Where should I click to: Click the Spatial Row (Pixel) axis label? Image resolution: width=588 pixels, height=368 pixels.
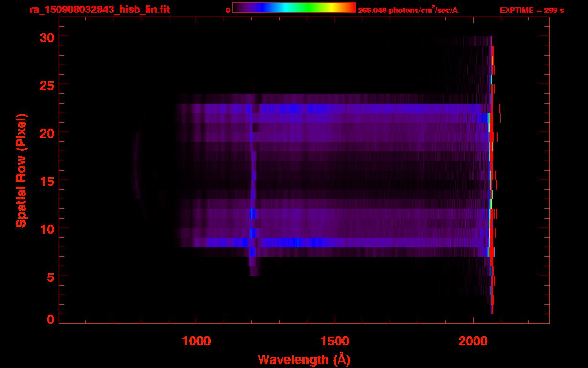[21, 170]
